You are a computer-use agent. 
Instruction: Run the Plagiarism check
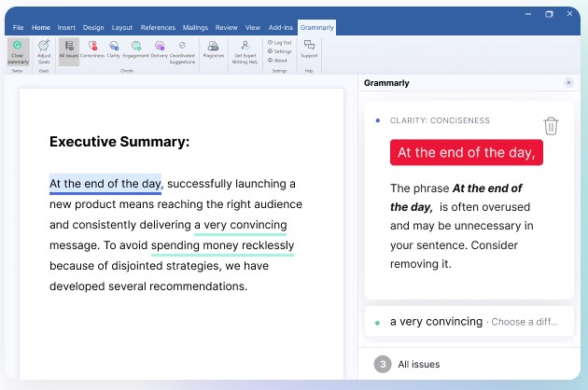(214, 50)
